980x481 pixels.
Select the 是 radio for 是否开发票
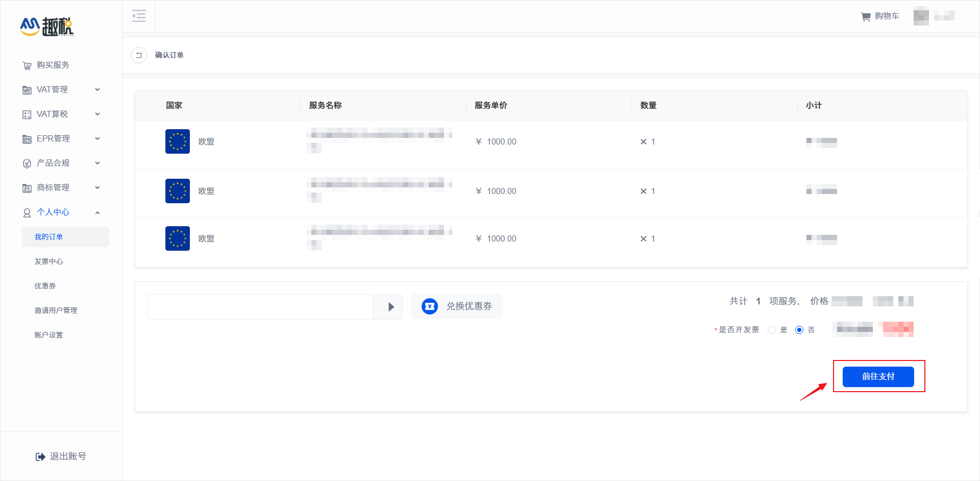coord(772,329)
